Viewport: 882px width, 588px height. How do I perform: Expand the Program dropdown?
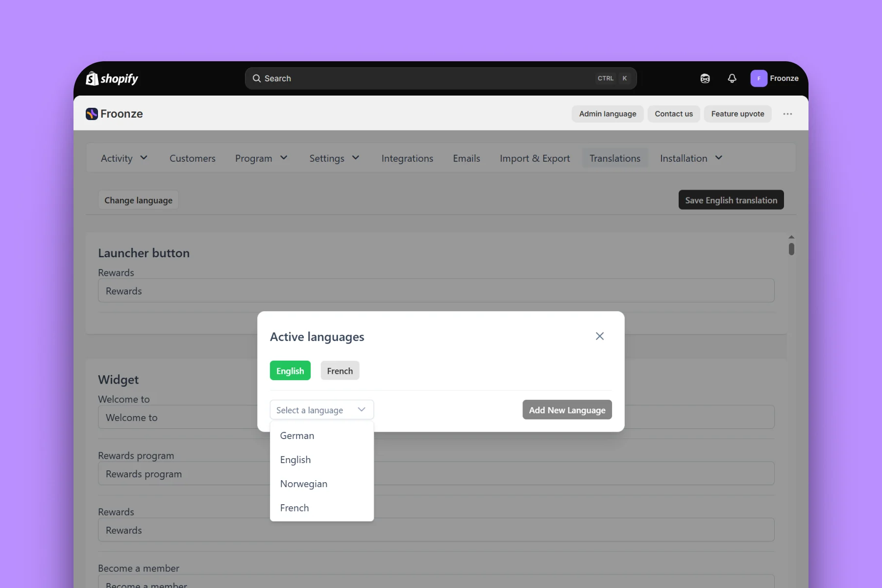tap(261, 158)
